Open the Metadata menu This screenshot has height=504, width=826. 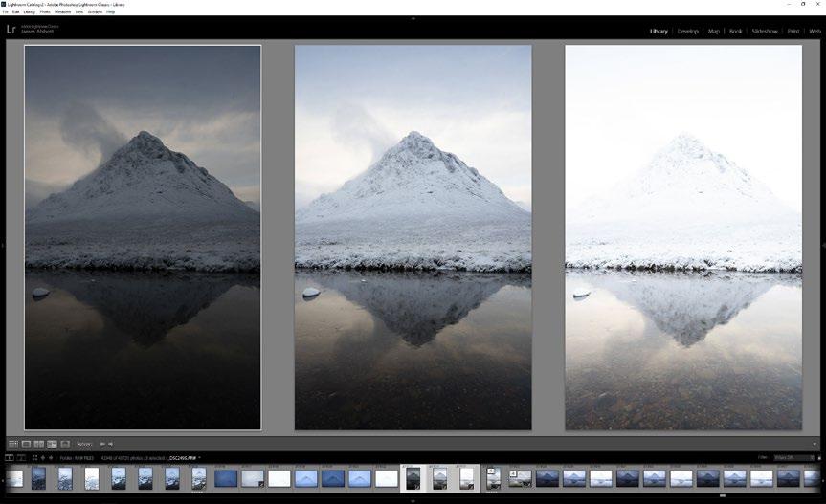tap(62, 11)
